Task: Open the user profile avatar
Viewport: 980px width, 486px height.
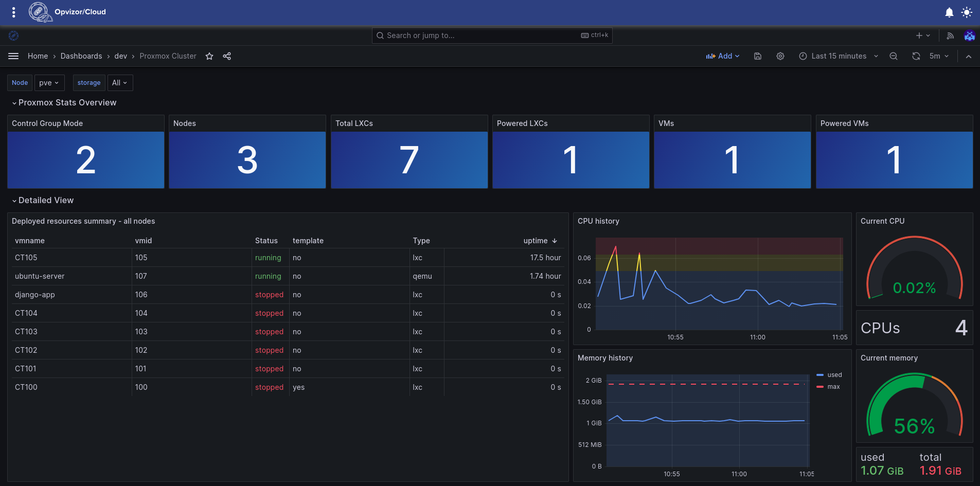Action: [x=969, y=35]
